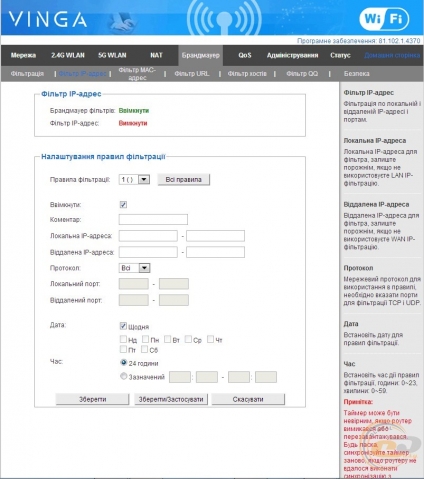Open the Правила фільтрації rule dropdown

(134, 180)
